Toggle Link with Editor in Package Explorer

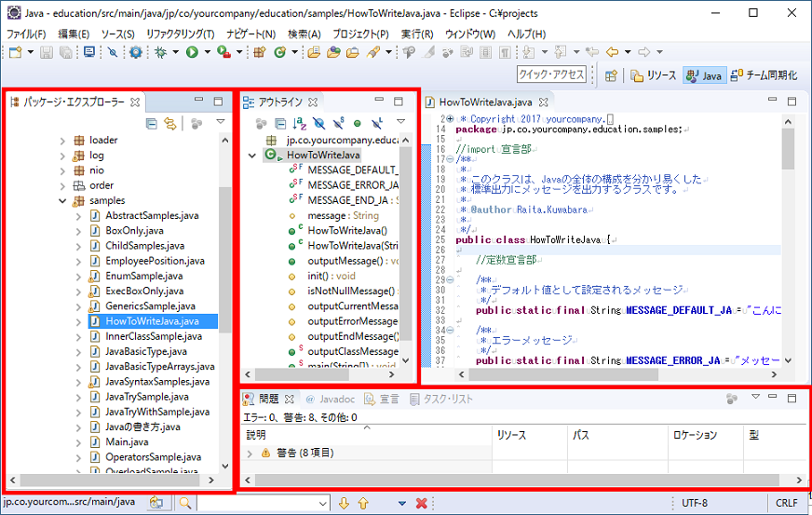pyautogui.click(x=169, y=122)
